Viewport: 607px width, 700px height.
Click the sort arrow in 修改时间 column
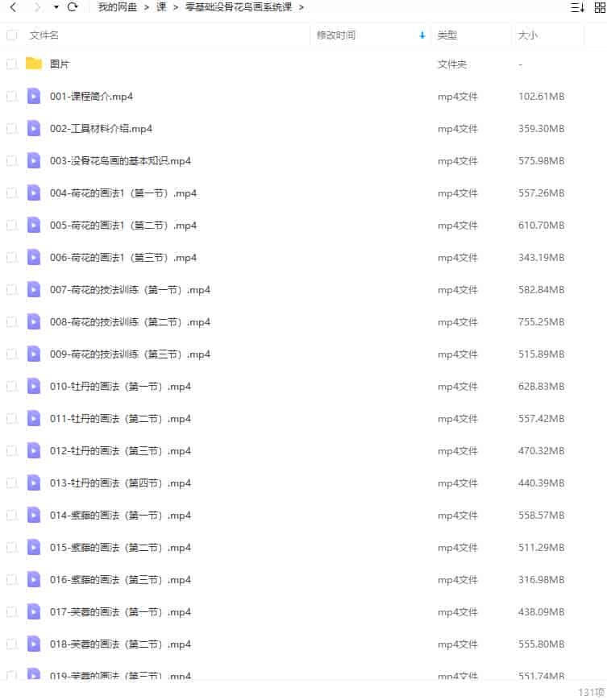[422, 35]
